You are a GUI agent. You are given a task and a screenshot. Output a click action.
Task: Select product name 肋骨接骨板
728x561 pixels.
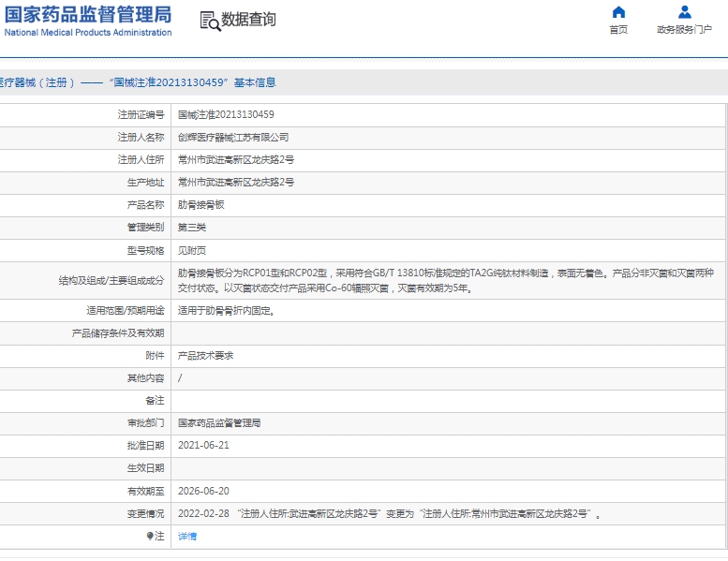click(201, 204)
